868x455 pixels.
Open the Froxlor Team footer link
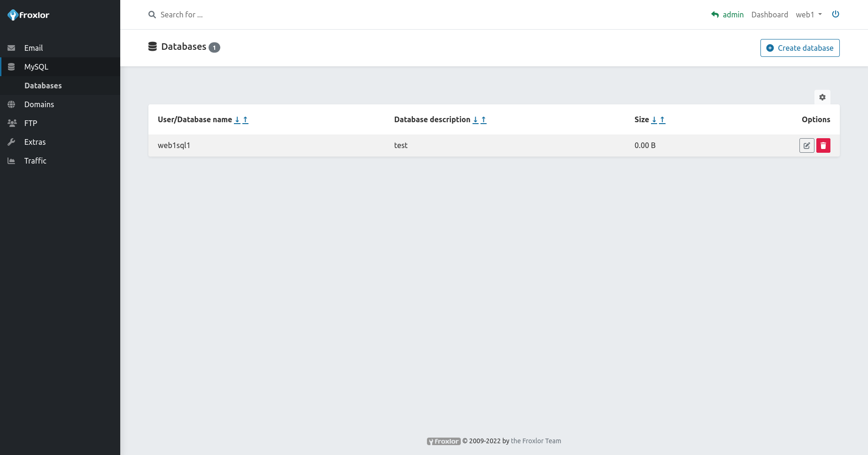(535, 441)
